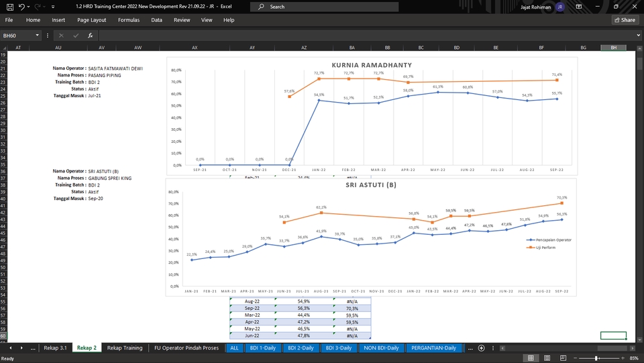The width and height of the screenshot is (644, 363).
Task: Click inside the formula bar
Action: coord(367,36)
